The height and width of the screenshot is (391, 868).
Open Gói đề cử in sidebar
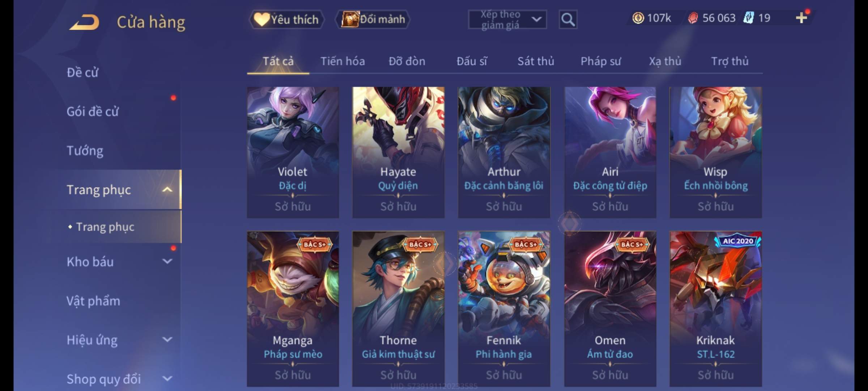[93, 112]
